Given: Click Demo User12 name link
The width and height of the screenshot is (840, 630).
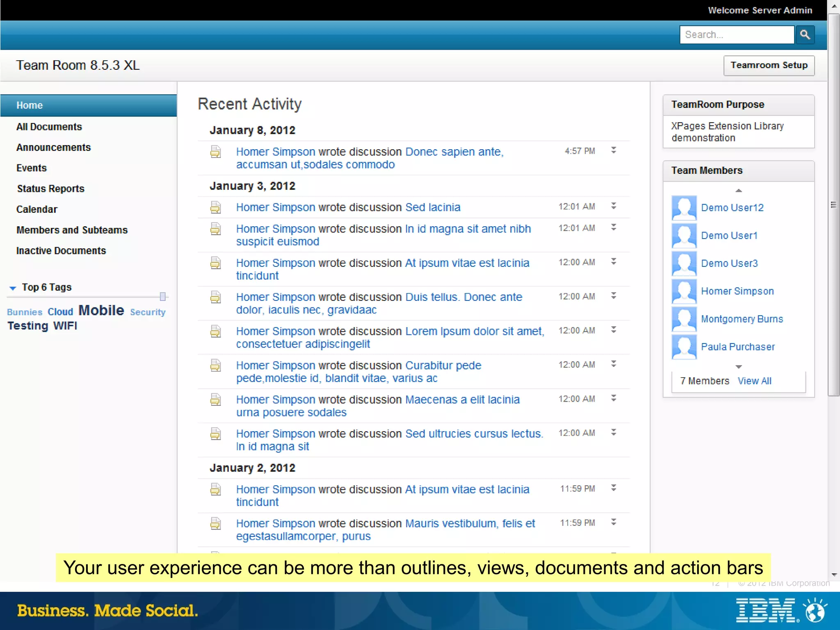Looking at the screenshot, I should tap(732, 208).
